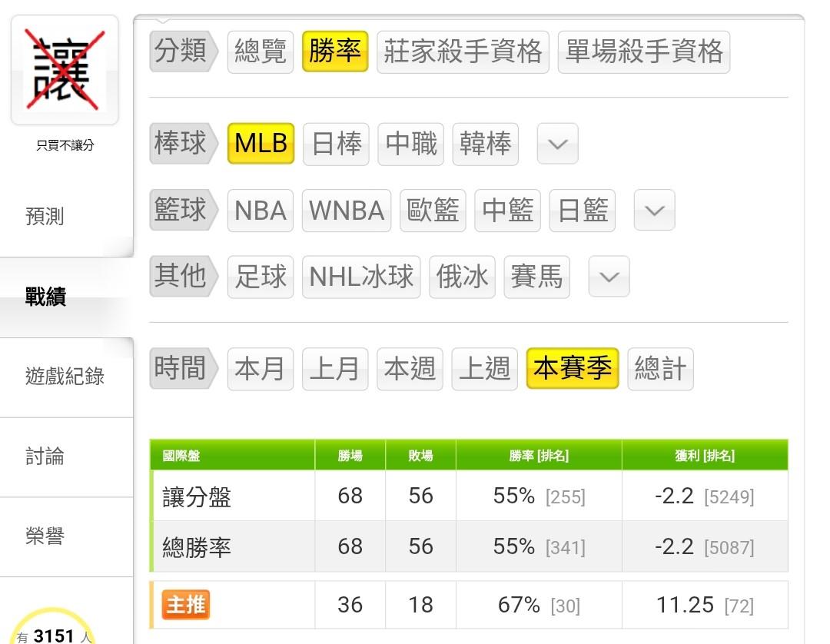The image size is (830, 644).
Task: Select the 韓棒 league filter
Action: (x=486, y=144)
